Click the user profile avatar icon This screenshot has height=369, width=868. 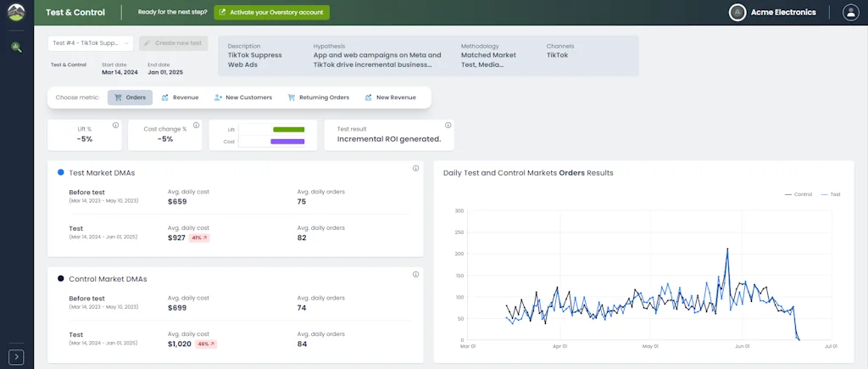coord(850,12)
